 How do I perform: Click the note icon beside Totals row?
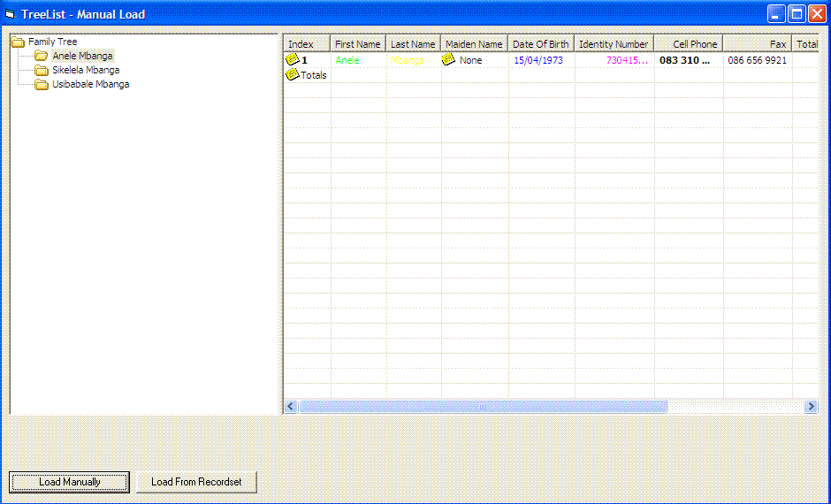click(292, 75)
